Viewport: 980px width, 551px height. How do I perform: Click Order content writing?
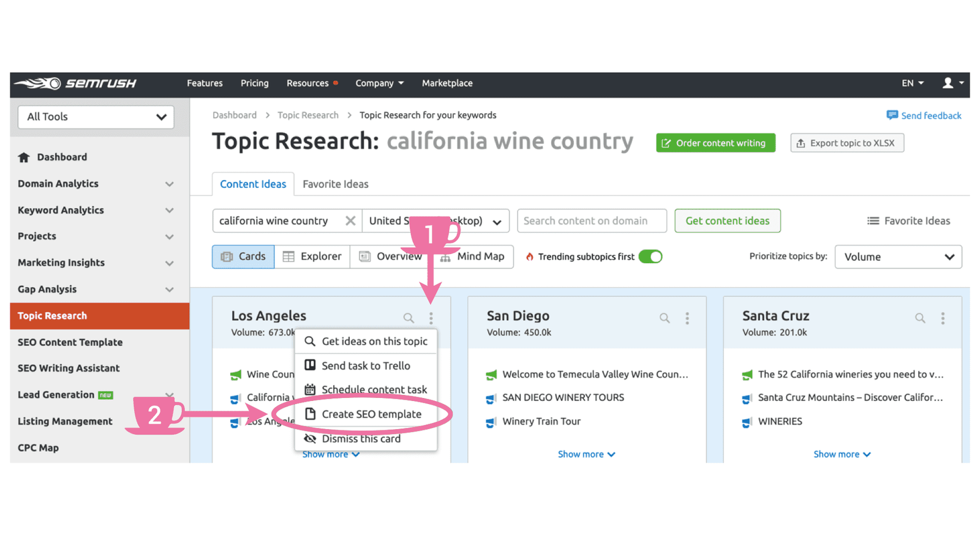tap(715, 143)
